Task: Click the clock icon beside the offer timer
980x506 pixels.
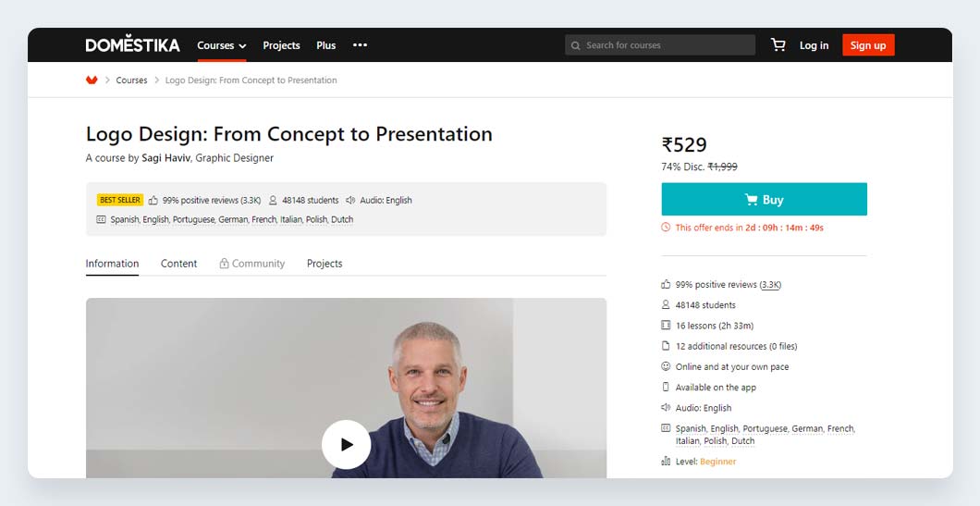Action: click(666, 228)
